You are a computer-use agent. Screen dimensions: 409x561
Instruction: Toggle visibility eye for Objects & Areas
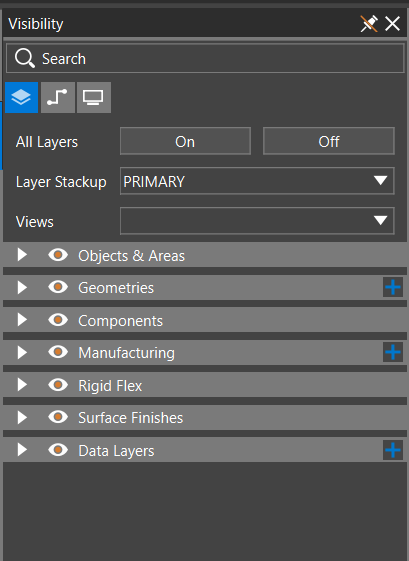pos(58,255)
